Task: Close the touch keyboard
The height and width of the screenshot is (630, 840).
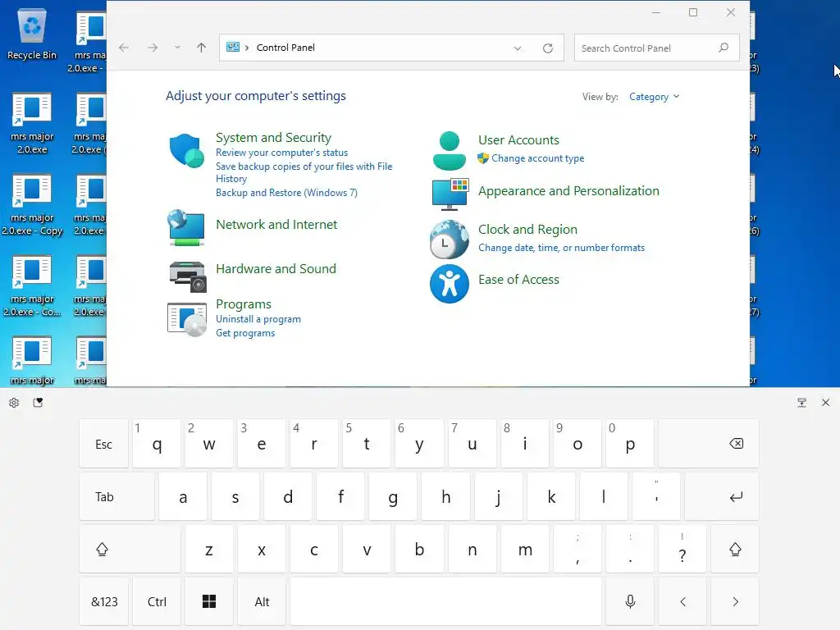Action: (x=825, y=403)
